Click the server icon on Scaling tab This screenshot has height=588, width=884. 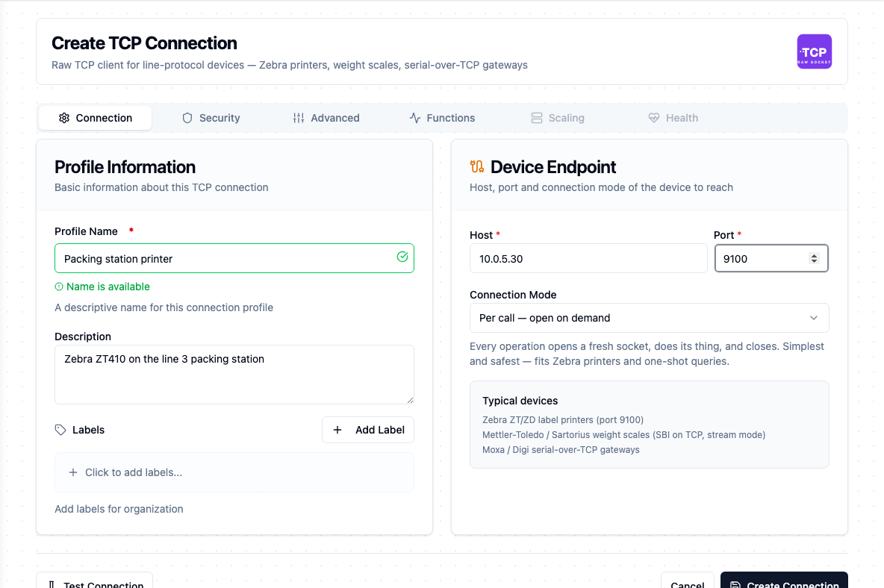click(x=537, y=118)
